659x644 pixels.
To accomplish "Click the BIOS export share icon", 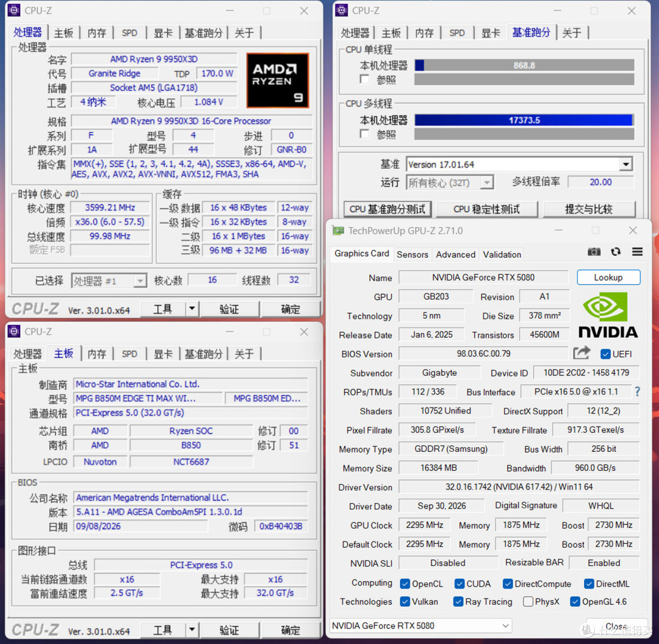I will (x=582, y=353).
